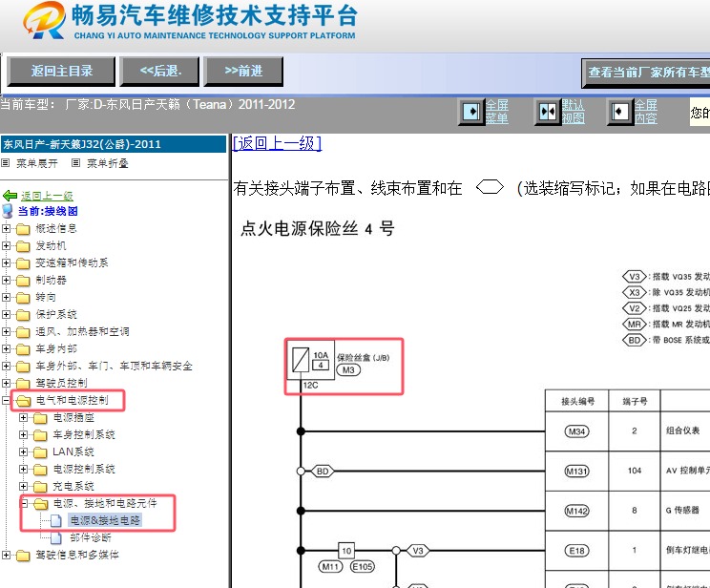Select the 部件诊断 tree item
This screenshot has width=710, height=588.
pyautogui.click(x=91, y=537)
